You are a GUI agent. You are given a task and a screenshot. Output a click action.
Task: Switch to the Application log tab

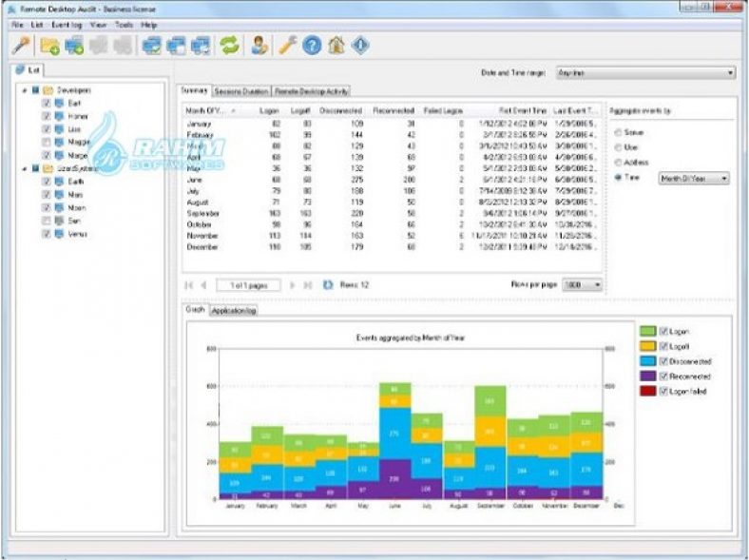coord(233,311)
